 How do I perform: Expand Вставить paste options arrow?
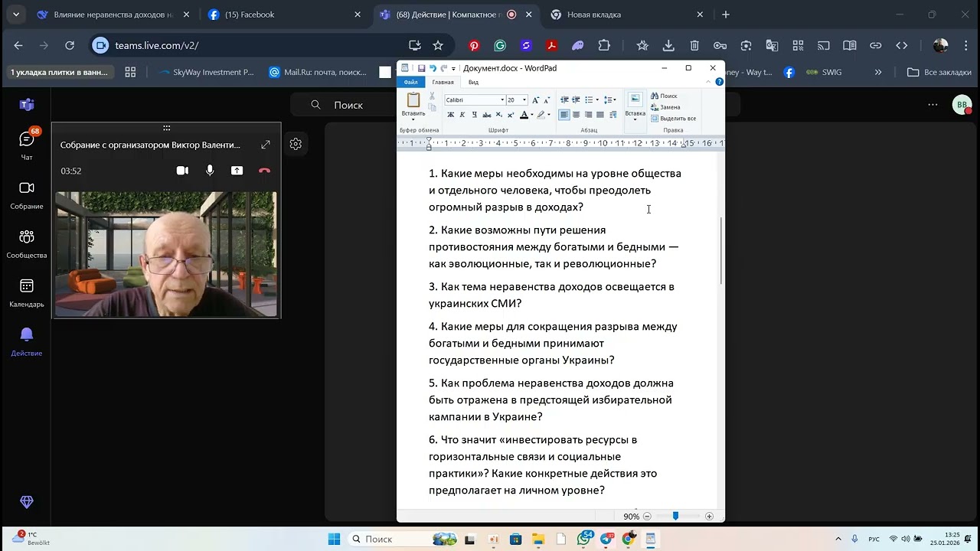pos(413,119)
